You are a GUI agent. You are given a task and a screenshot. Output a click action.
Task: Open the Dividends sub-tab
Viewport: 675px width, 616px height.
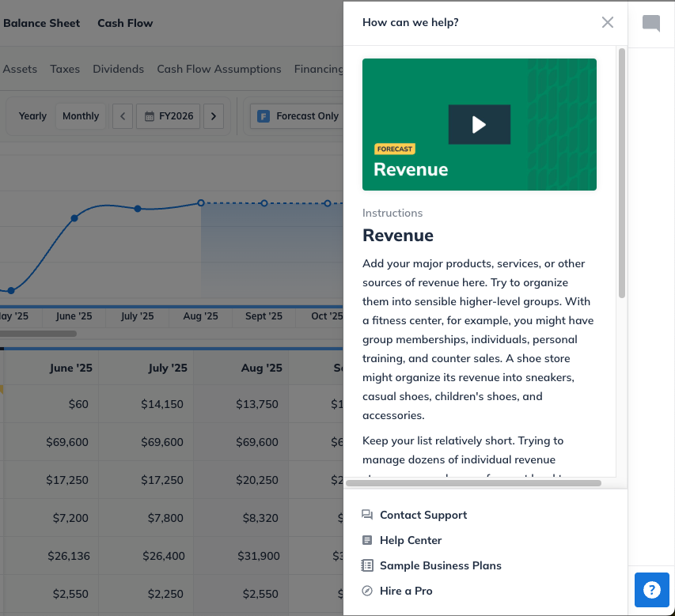click(118, 69)
